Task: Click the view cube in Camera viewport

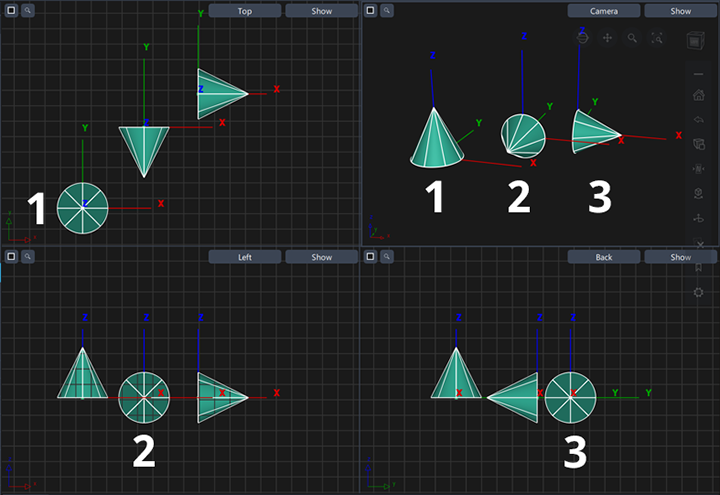Action: point(695,41)
